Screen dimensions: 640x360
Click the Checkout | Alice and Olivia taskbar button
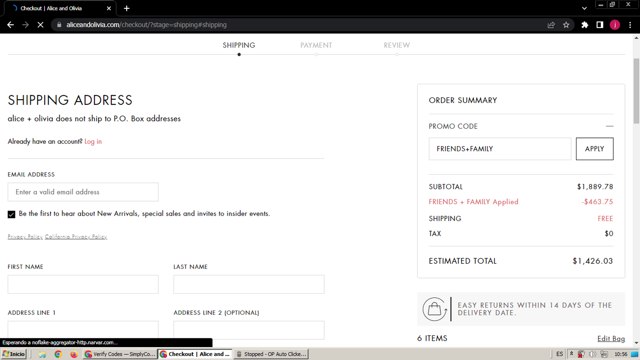pyautogui.click(x=196, y=354)
